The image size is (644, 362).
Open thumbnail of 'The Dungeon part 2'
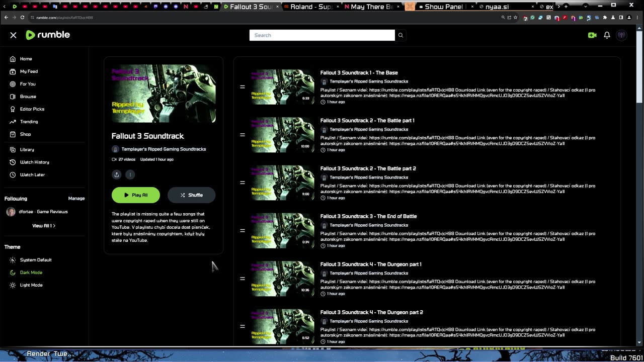click(282, 327)
